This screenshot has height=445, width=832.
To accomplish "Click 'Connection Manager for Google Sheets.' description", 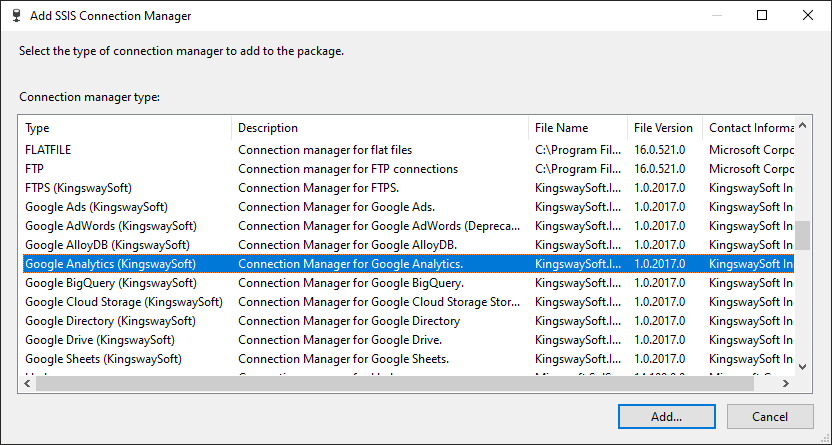I will pyautogui.click(x=344, y=359).
